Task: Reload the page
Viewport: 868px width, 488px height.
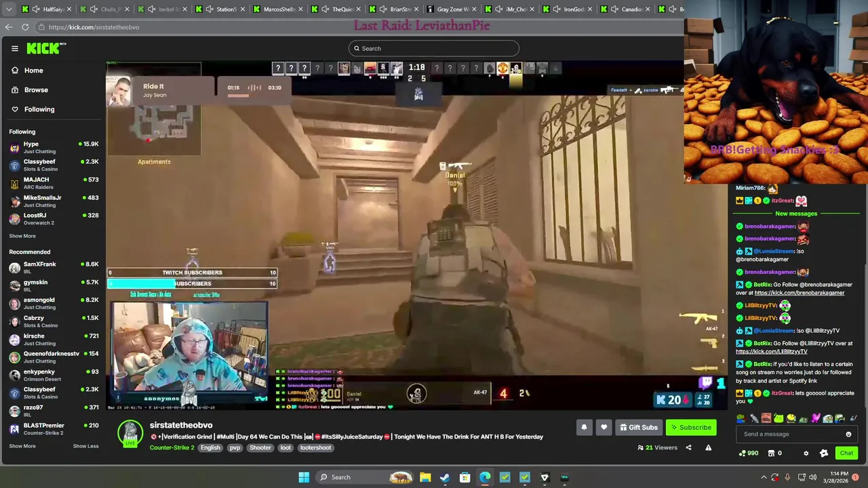Action: pos(25,27)
